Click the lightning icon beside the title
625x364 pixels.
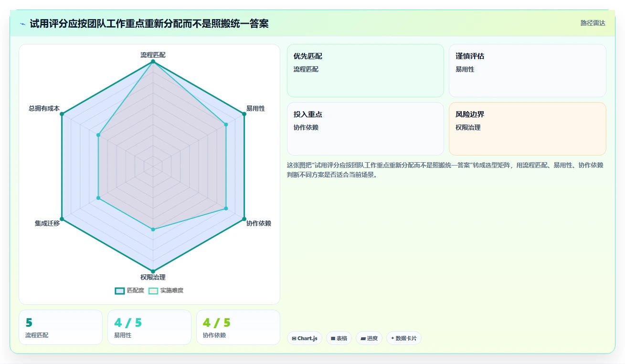pos(23,23)
